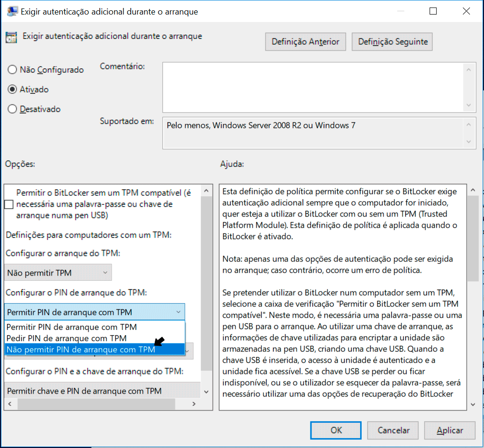Select the Não Configurado radio button
The height and width of the screenshot is (448, 484).
pyautogui.click(x=12, y=69)
